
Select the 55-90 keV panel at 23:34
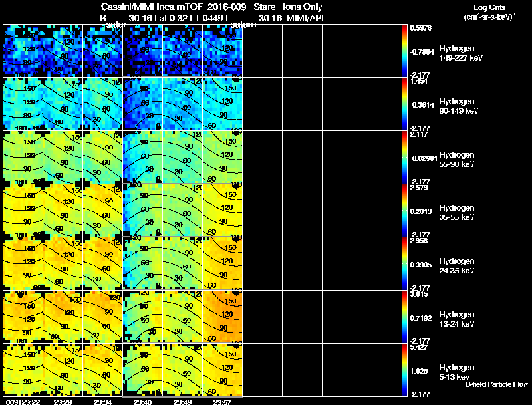tap(103, 157)
